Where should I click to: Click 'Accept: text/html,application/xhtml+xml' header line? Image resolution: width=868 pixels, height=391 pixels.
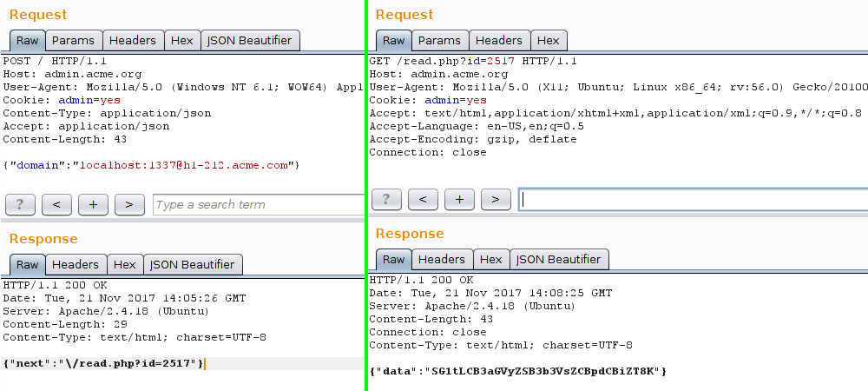615,113
